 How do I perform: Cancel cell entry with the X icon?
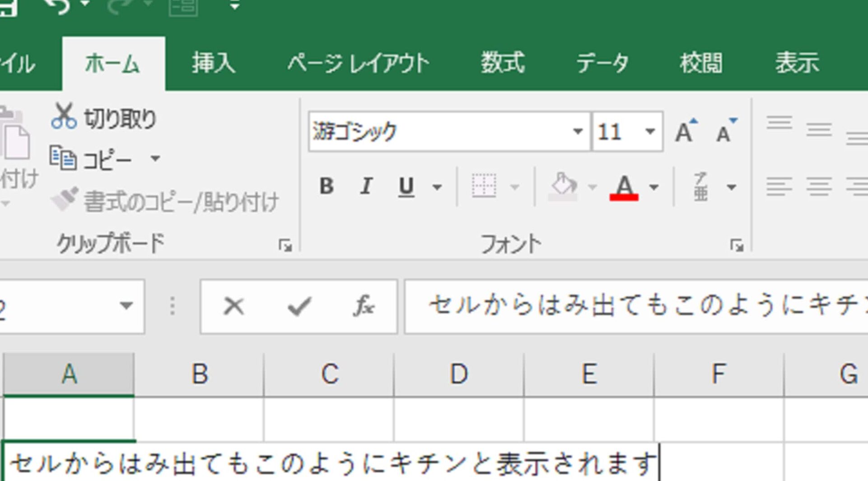(x=233, y=306)
